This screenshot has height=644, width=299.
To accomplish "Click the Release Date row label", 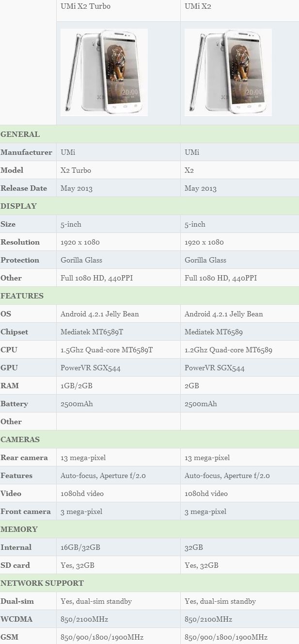I will coord(24,188).
